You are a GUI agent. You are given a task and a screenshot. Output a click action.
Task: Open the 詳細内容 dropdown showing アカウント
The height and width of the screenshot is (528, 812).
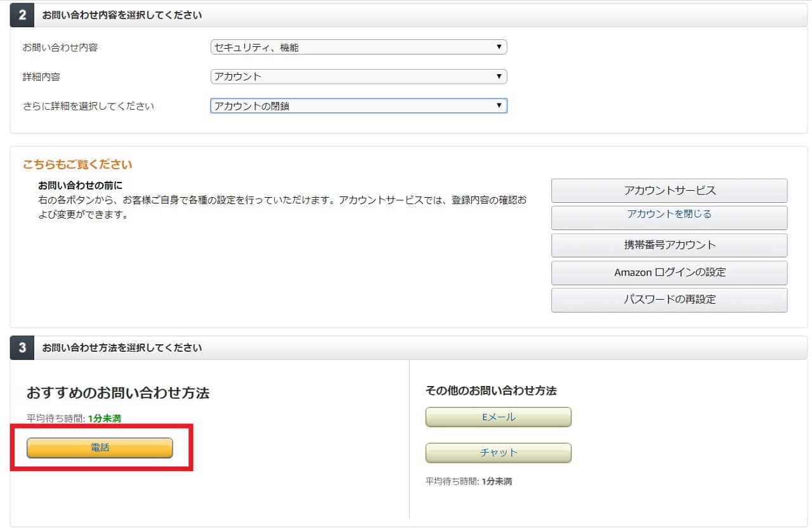click(358, 77)
